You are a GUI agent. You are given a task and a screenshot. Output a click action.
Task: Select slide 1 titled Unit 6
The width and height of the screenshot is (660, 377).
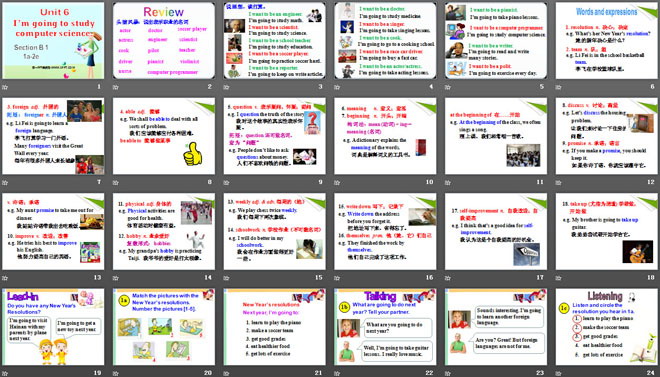53,40
